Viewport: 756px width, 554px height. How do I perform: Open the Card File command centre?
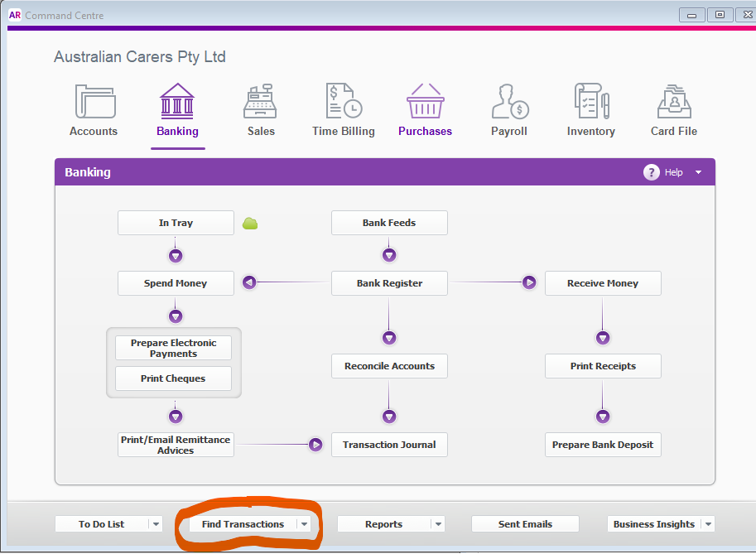[673, 108]
